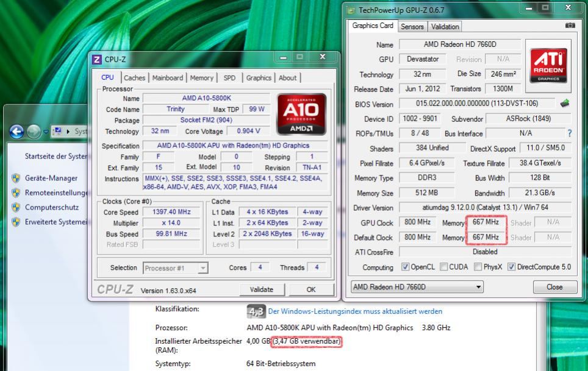
Task: Open the SPD tab
Action: (x=229, y=78)
